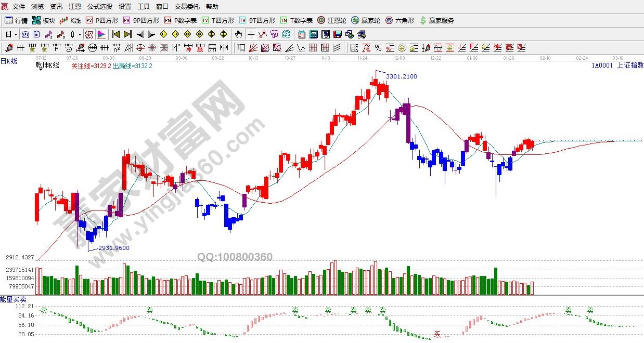The image size is (644, 343).
Task: Expand the candlestick style dropdown arrow
Action: click(x=79, y=35)
